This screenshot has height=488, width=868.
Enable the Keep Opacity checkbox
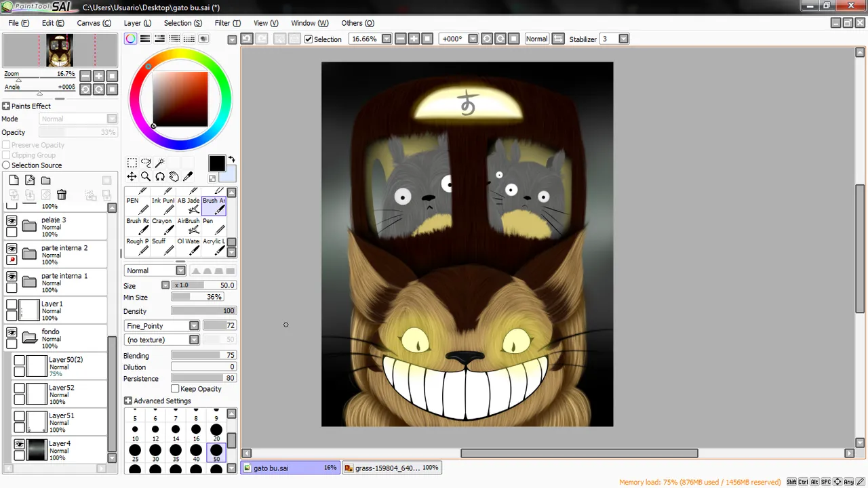pyautogui.click(x=175, y=389)
